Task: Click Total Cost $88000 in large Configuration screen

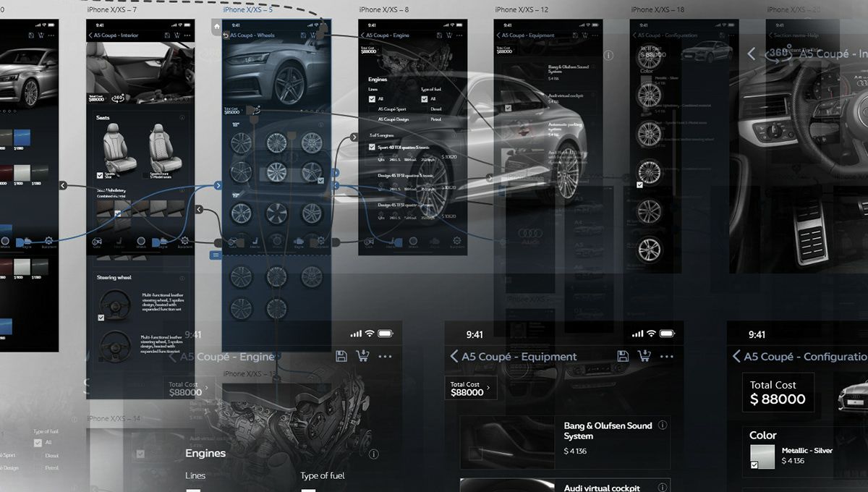Action: tap(778, 393)
